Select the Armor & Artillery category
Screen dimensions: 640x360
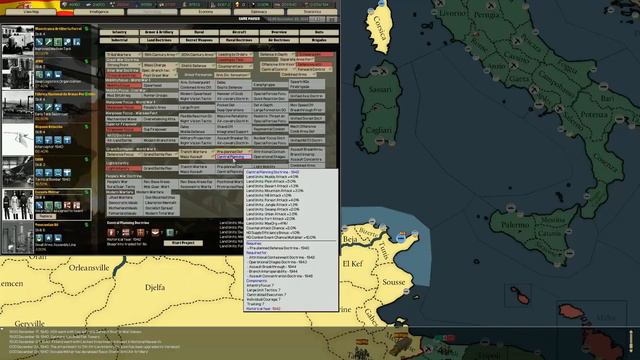coord(159,32)
